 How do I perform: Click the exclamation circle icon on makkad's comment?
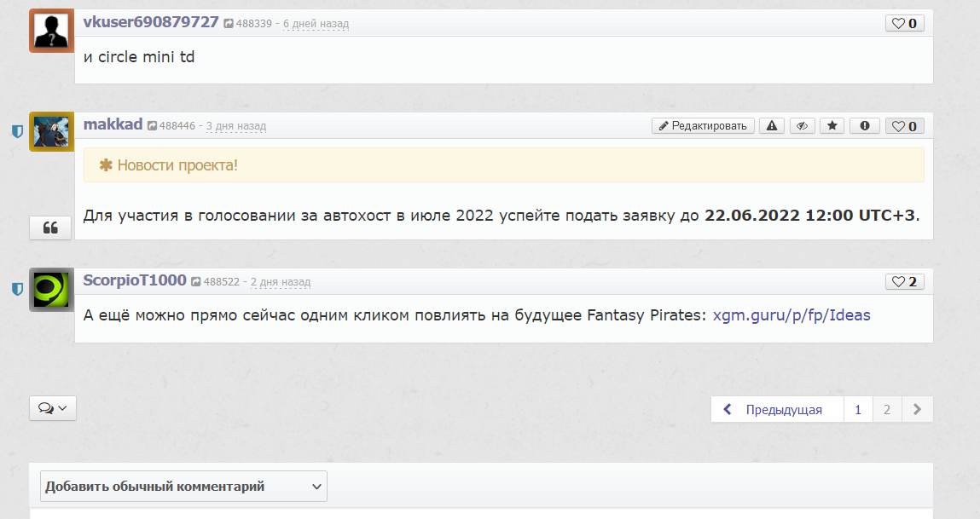click(x=864, y=125)
